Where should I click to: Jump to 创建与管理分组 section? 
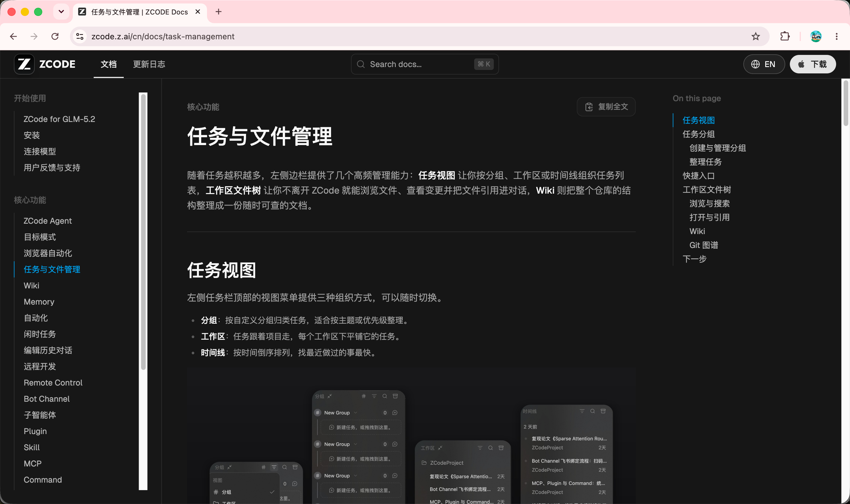point(718,148)
